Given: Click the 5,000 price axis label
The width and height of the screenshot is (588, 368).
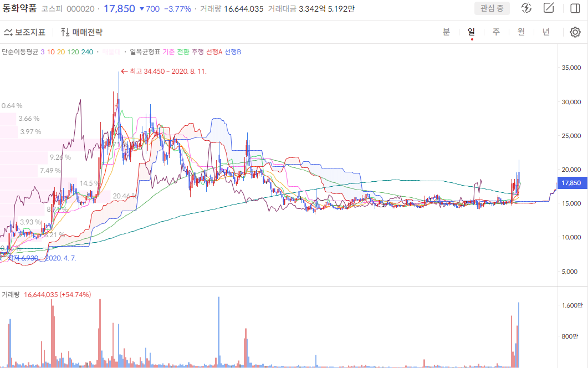Looking at the screenshot, I should 570,272.
